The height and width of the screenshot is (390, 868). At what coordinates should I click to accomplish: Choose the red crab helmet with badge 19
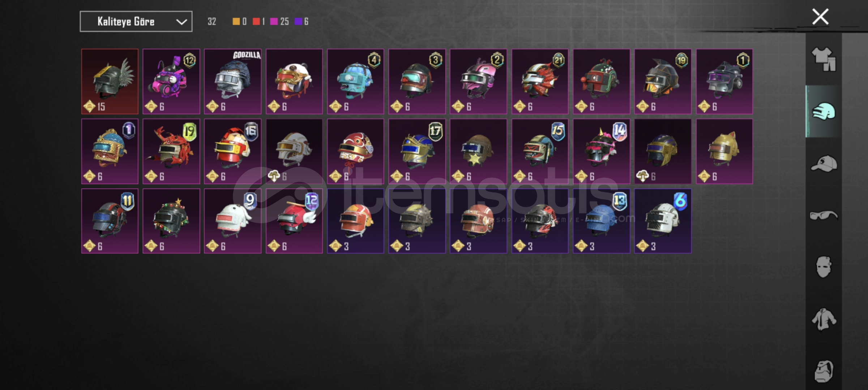tap(171, 151)
